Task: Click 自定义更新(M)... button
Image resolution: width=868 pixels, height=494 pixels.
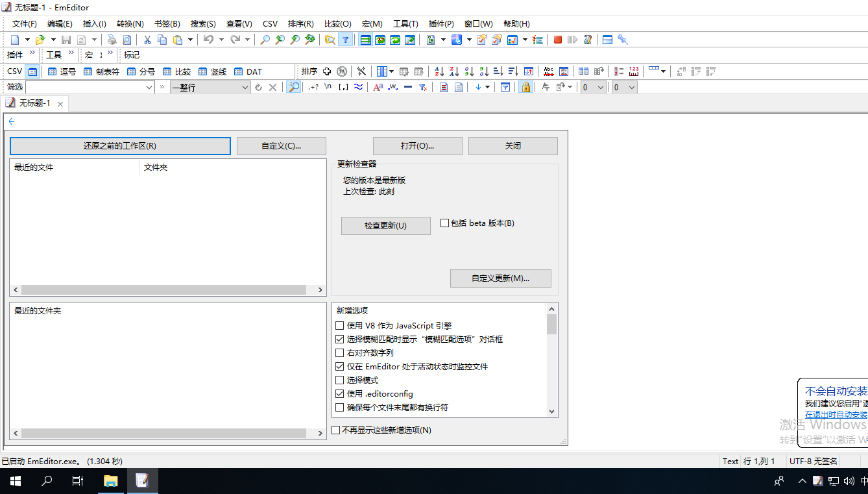Action: [501, 278]
